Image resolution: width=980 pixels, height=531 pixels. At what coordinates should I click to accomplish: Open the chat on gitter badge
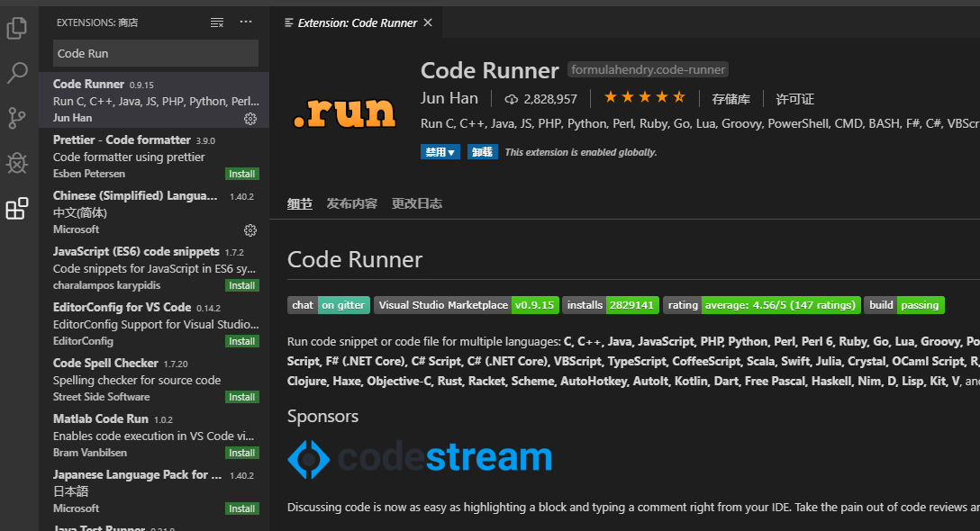click(329, 305)
